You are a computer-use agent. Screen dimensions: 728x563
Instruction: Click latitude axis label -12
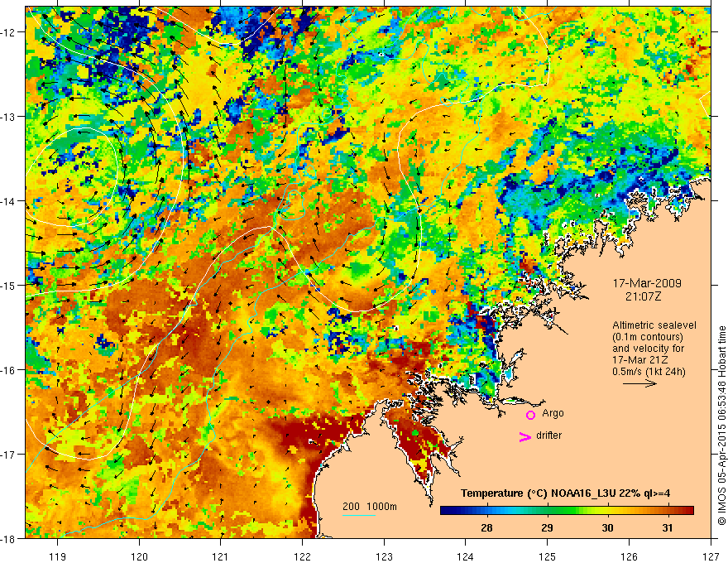point(8,32)
